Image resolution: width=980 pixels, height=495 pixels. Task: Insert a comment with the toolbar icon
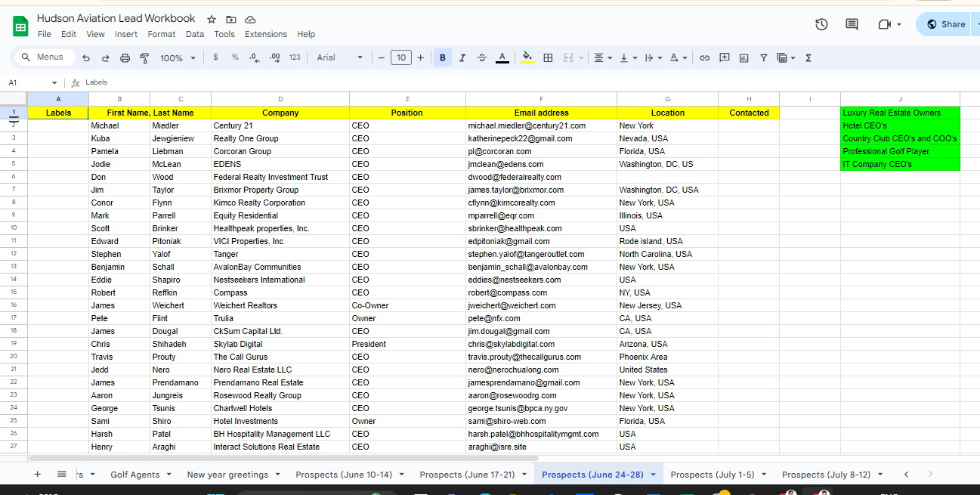pyautogui.click(x=724, y=57)
